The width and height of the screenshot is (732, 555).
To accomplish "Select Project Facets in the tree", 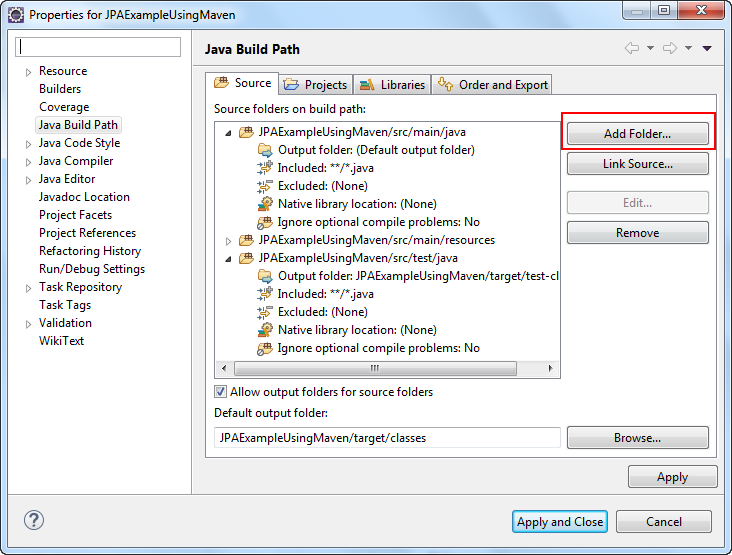I will [x=76, y=215].
